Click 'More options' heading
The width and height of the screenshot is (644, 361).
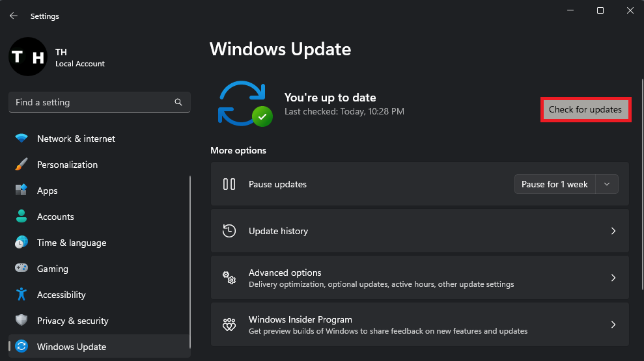click(x=238, y=150)
